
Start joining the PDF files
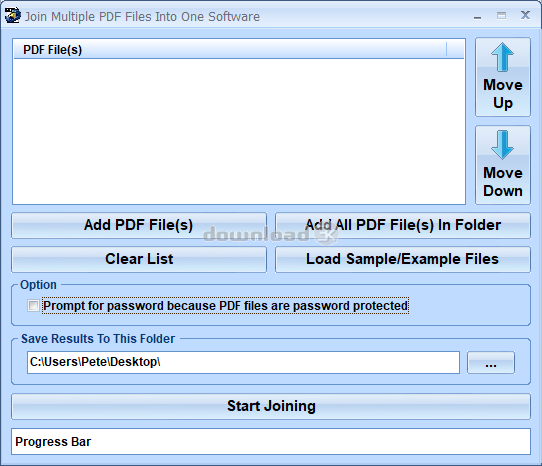point(271,406)
